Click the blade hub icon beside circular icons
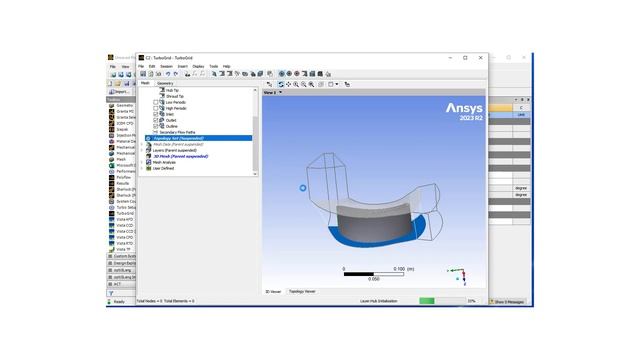The width and height of the screenshot is (640, 360). [x=304, y=74]
